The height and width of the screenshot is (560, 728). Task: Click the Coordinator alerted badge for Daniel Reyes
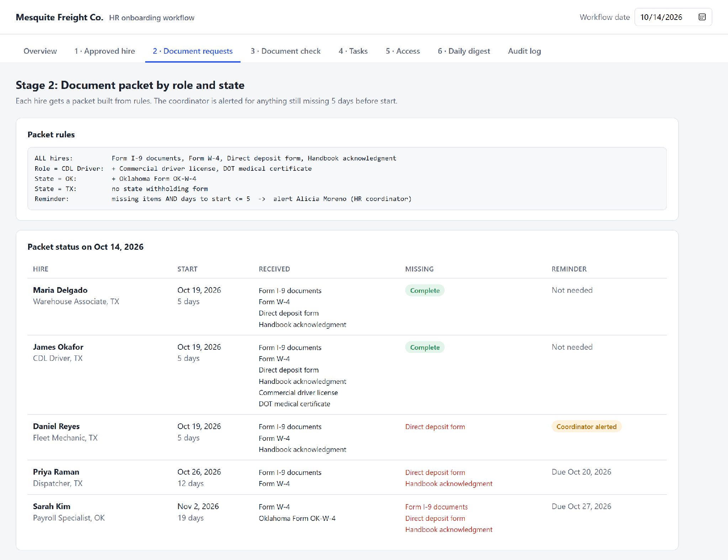[586, 427]
